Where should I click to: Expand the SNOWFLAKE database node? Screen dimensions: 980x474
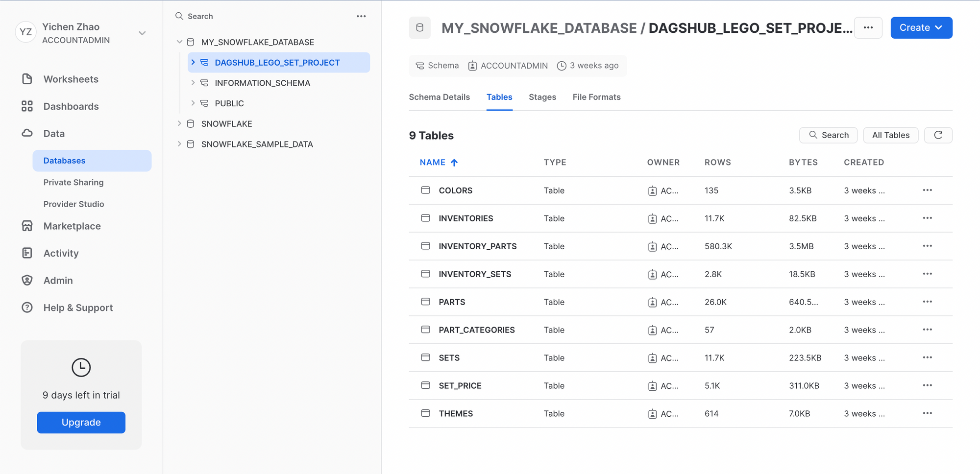[x=179, y=123]
